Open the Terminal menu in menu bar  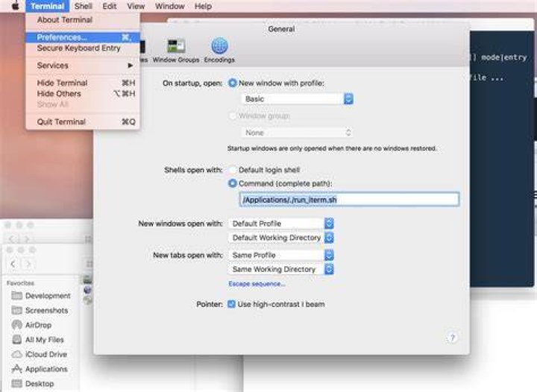coord(47,6)
